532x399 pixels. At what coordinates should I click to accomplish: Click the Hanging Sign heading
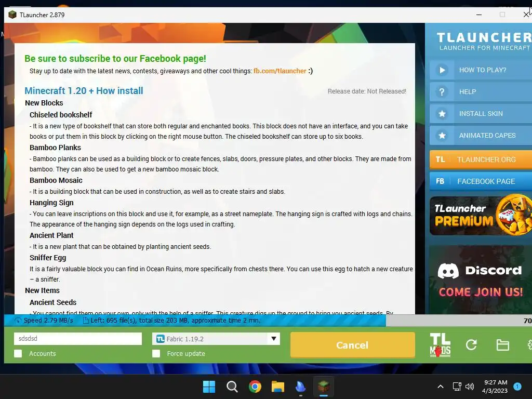[x=51, y=203]
